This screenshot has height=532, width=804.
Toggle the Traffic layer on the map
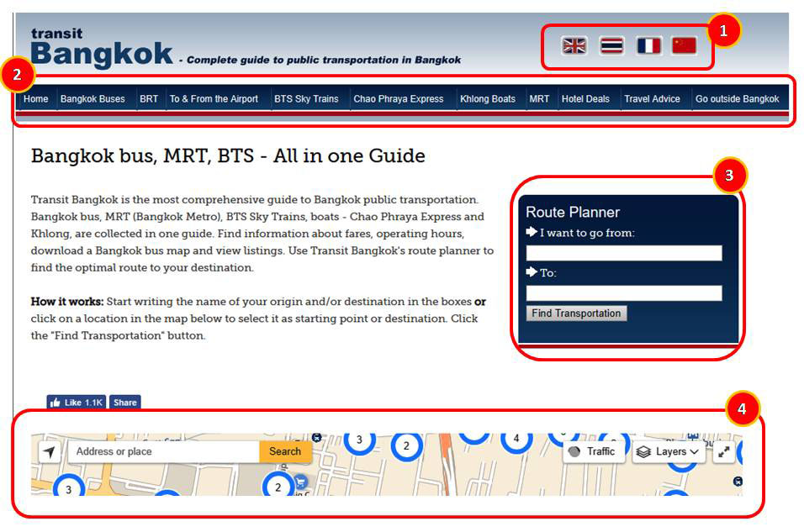[593, 451]
